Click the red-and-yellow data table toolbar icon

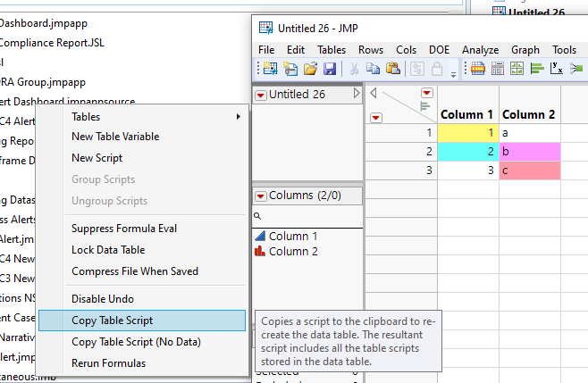478,69
